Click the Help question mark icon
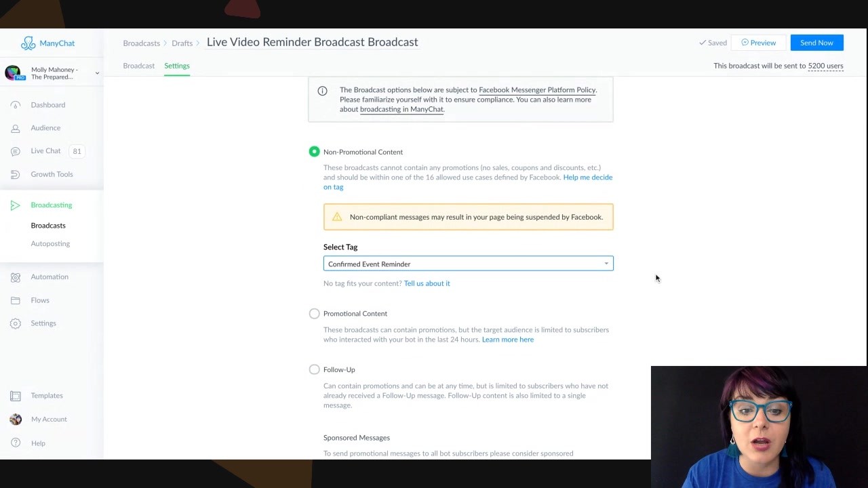868x488 pixels. [x=15, y=443]
